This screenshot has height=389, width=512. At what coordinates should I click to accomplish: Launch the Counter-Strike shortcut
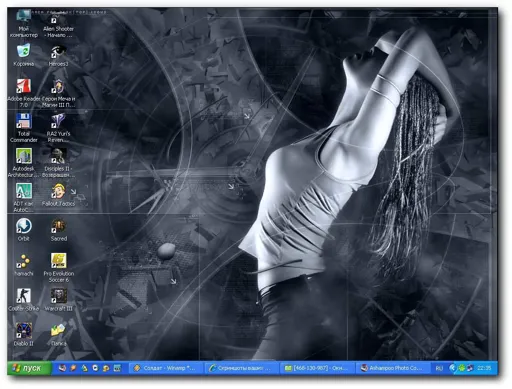tap(23, 300)
